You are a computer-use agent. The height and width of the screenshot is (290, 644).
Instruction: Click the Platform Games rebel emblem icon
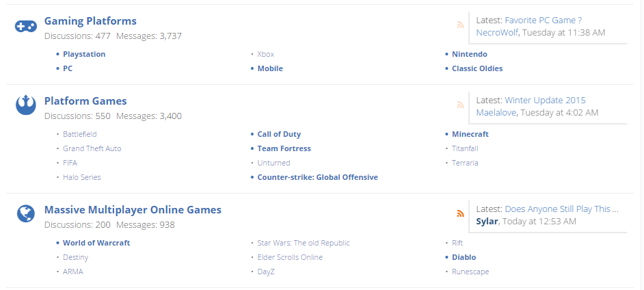point(26,105)
